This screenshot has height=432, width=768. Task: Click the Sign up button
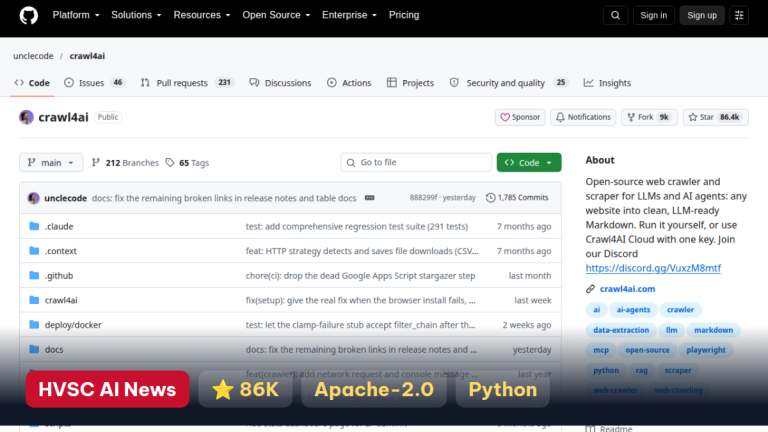tap(702, 15)
